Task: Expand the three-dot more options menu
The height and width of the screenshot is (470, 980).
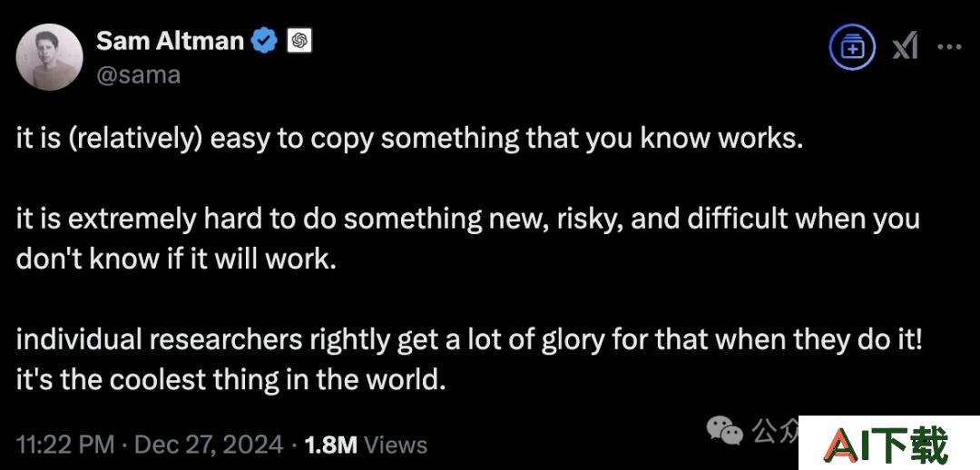Action: coord(950,47)
